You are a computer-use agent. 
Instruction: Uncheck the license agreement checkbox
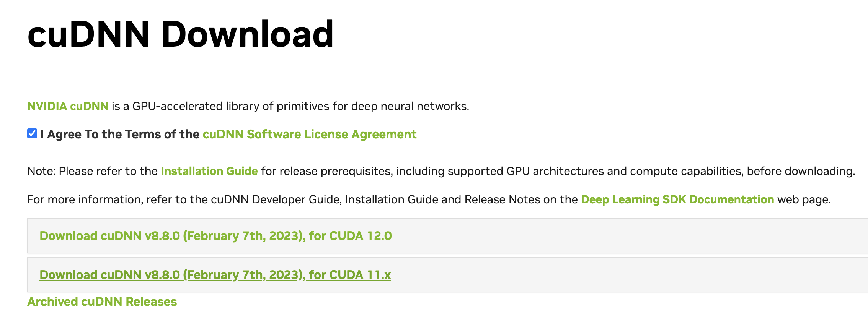[x=32, y=134]
